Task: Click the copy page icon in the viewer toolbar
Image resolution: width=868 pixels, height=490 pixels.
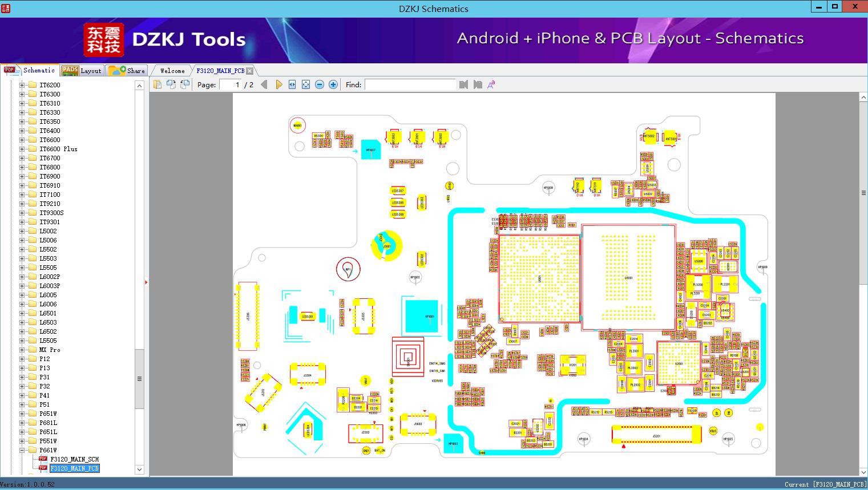Action: tap(157, 84)
